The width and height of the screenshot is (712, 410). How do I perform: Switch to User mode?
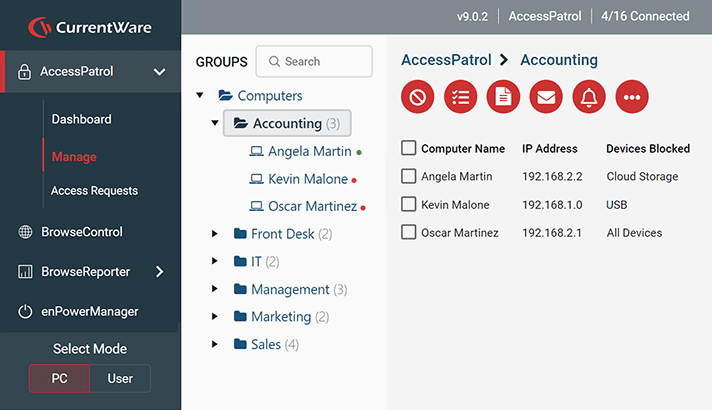(120, 379)
